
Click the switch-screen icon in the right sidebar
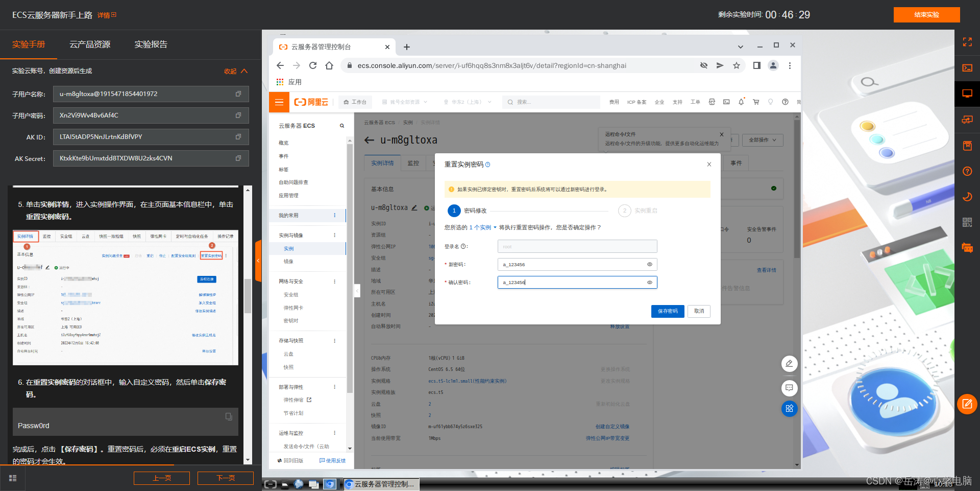[x=967, y=120]
